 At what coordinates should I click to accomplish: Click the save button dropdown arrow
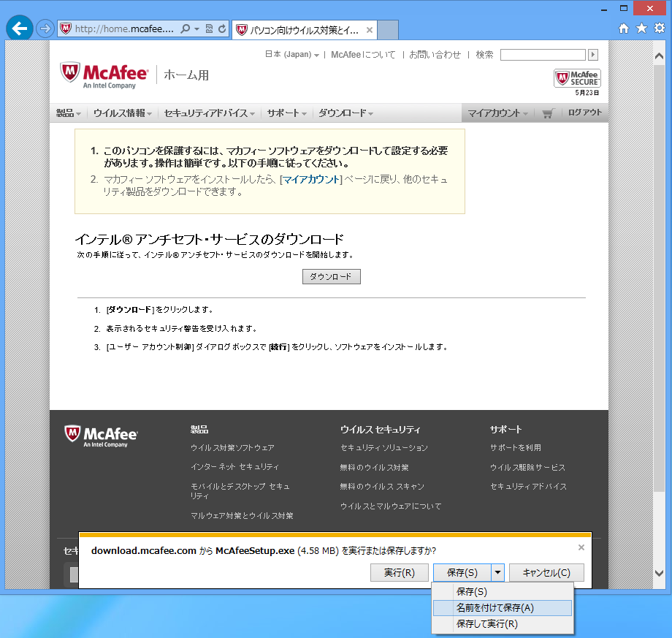[497, 572]
